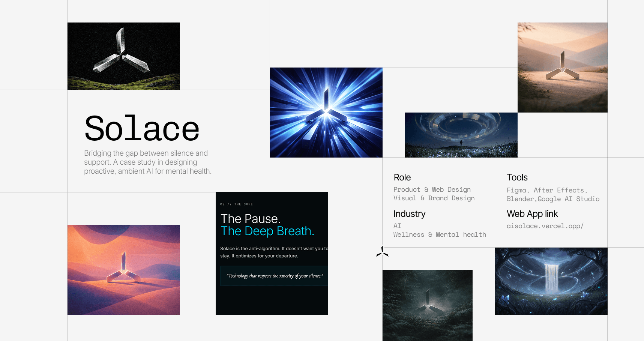Click the 'Tools' heading
Image resolution: width=644 pixels, height=341 pixels.
[517, 177]
